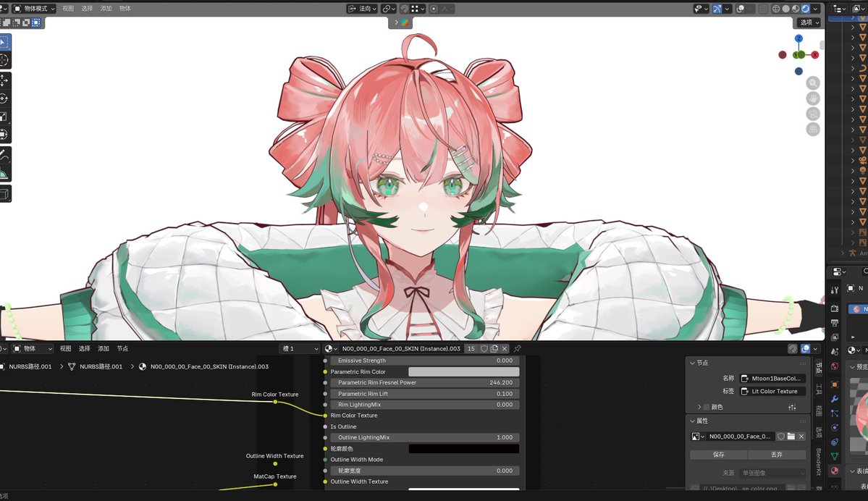Toggle node editor snapping button
868x501 pixels.
pos(793,349)
